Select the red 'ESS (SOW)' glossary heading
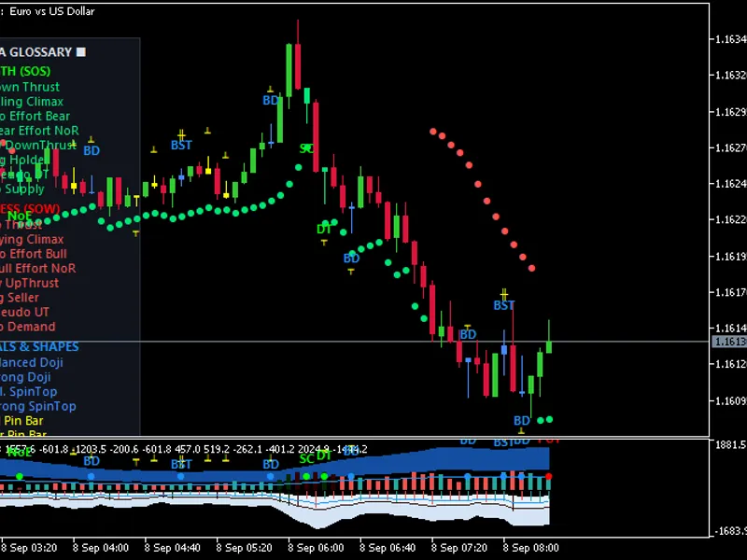The width and height of the screenshot is (747, 560). [x=30, y=208]
